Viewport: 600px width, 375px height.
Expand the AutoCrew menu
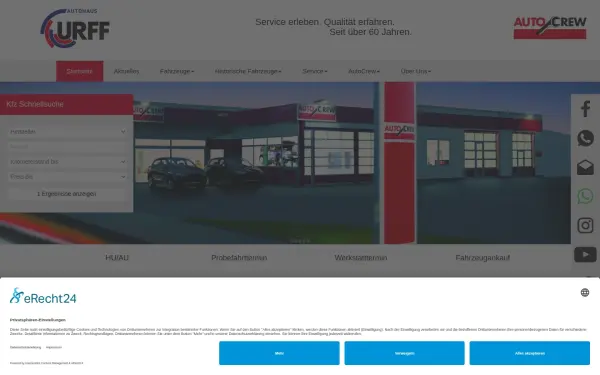click(364, 71)
